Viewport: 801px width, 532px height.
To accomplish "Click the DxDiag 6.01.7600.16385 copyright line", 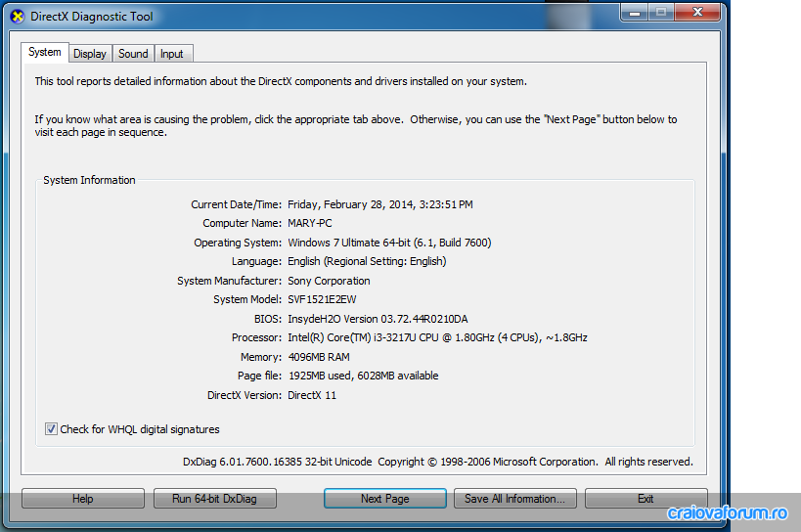I will coord(438,462).
